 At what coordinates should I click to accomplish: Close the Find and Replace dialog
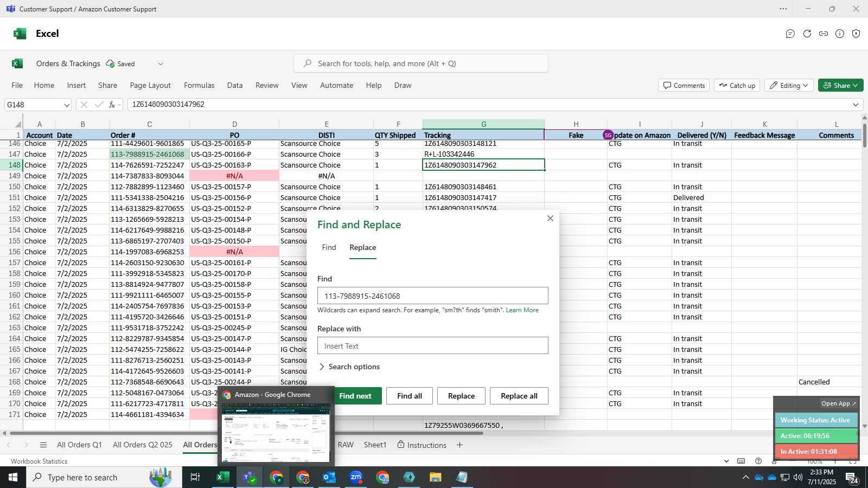tap(550, 218)
